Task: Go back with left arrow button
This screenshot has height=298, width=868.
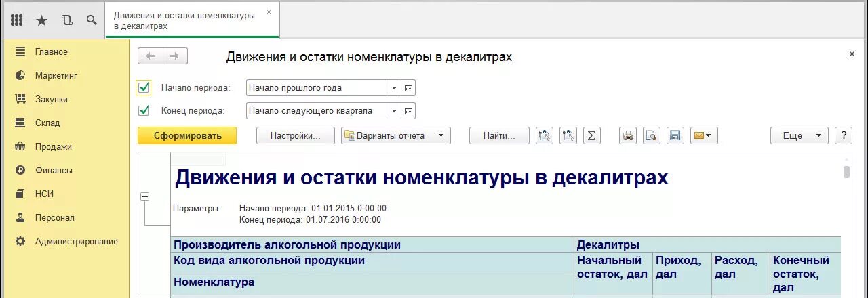Action: 151,56
